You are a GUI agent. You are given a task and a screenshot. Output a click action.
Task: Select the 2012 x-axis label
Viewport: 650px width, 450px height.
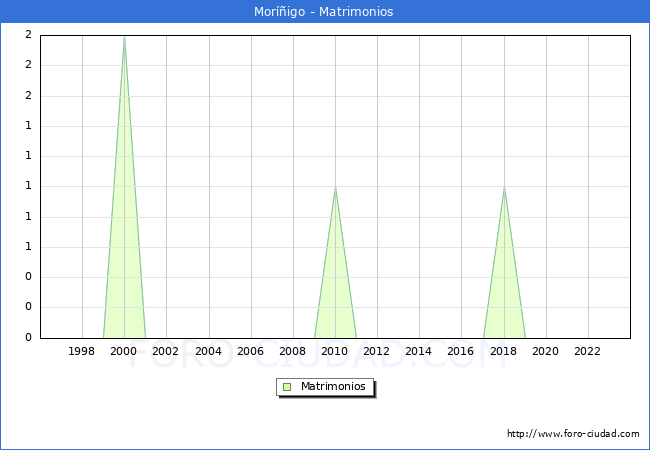click(376, 351)
